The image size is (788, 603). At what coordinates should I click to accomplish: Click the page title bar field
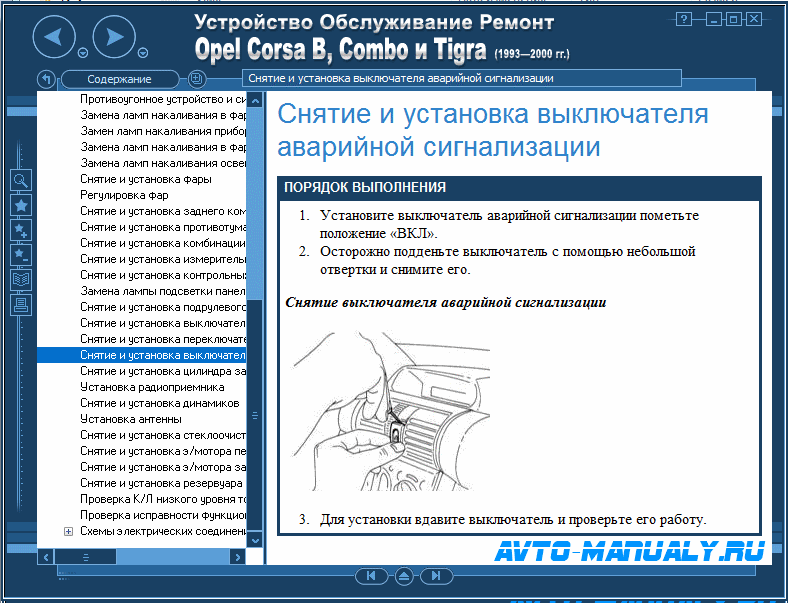(x=461, y=78)
